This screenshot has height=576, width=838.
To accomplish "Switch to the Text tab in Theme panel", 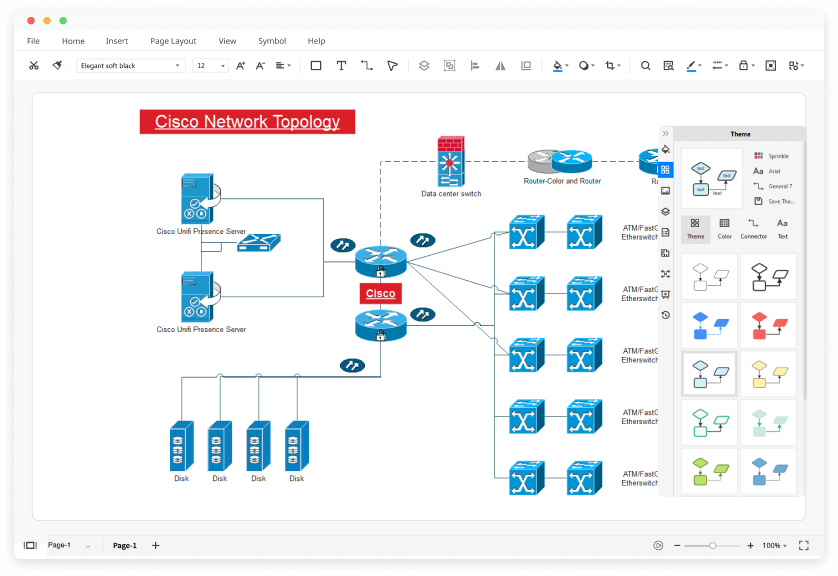I will 782,229.
